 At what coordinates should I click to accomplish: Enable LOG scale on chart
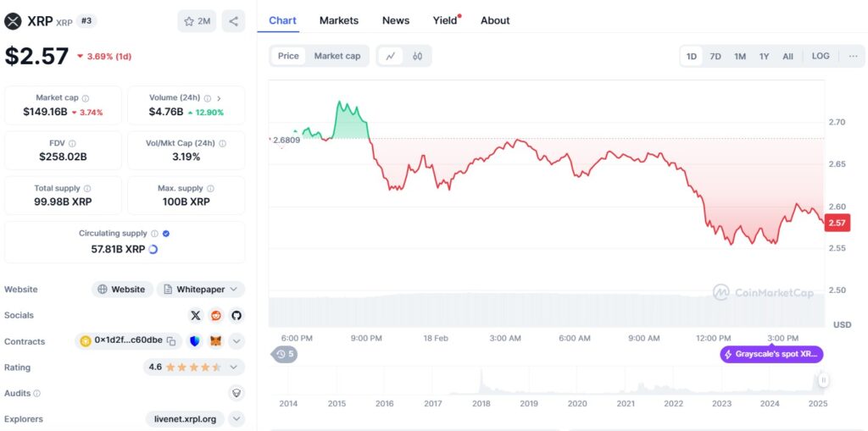click(x=820, y=56)
